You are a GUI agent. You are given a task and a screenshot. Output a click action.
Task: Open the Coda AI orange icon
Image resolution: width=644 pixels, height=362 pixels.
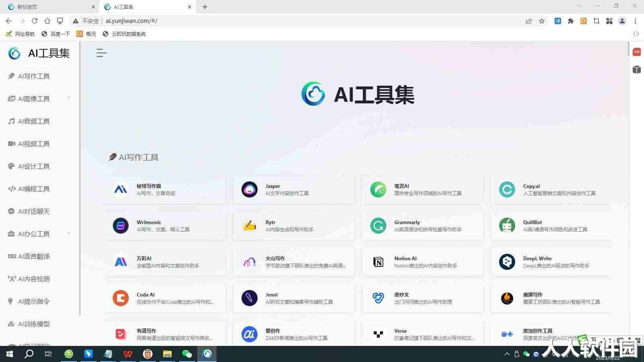pos(121,298)
